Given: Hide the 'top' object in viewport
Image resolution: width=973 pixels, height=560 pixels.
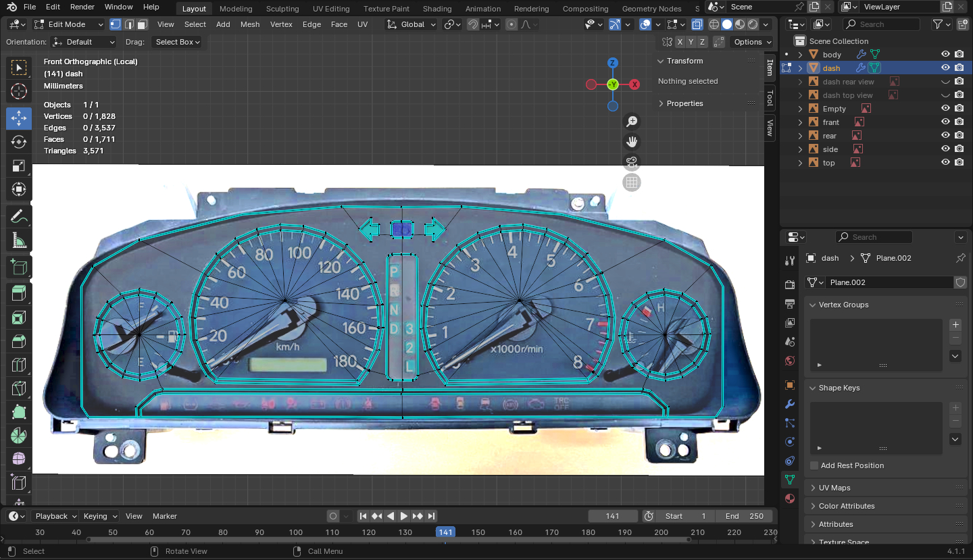Looking at the screenshot, I should pyautogui.click(x=945, y=163).
